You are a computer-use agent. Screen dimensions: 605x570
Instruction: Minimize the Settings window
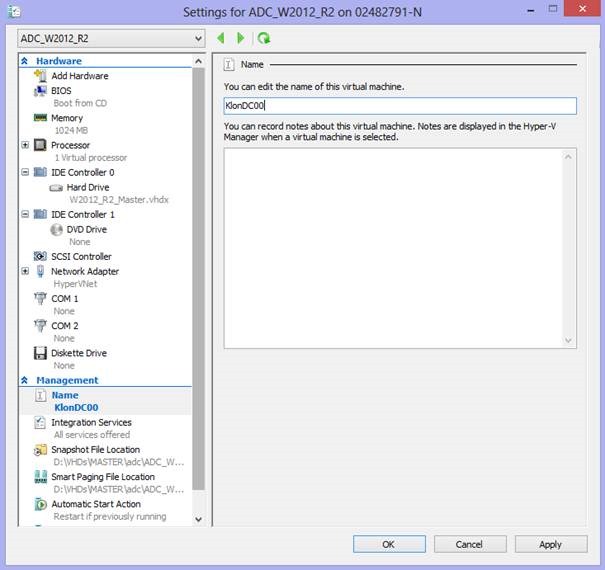pos(531,10)
